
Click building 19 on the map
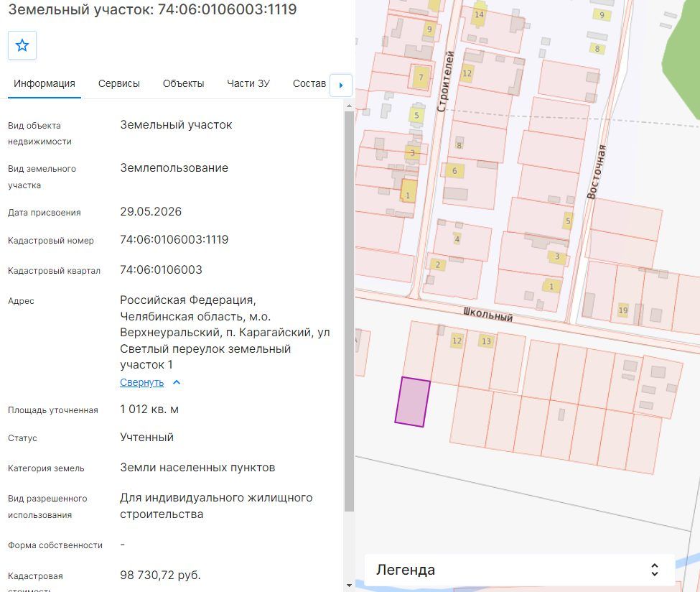622,310
